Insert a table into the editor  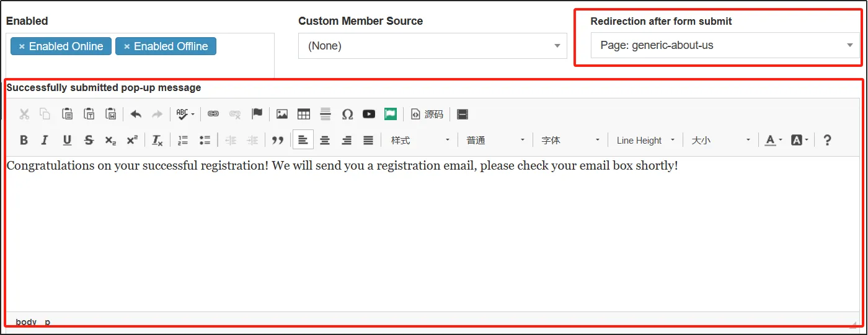304,114
